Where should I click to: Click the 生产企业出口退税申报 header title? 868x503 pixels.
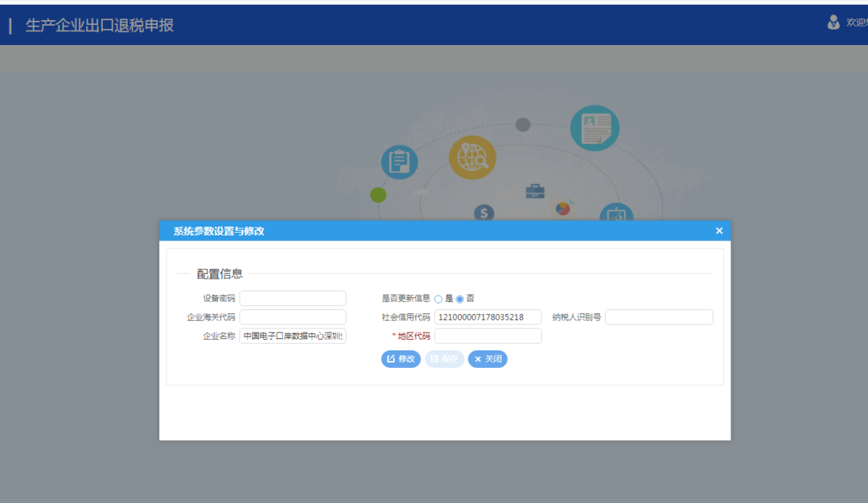pyautogui.click(x=100, y=26)
